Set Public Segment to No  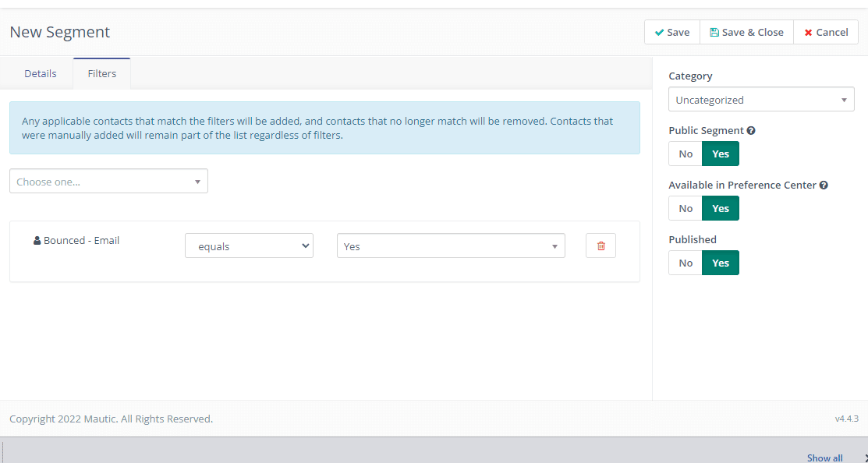(686, 154)
